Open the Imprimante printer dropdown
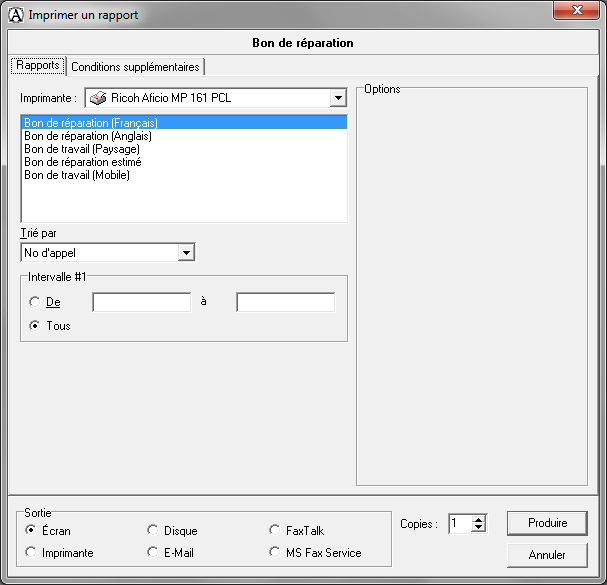607x585 pixels. coord(337,98)
